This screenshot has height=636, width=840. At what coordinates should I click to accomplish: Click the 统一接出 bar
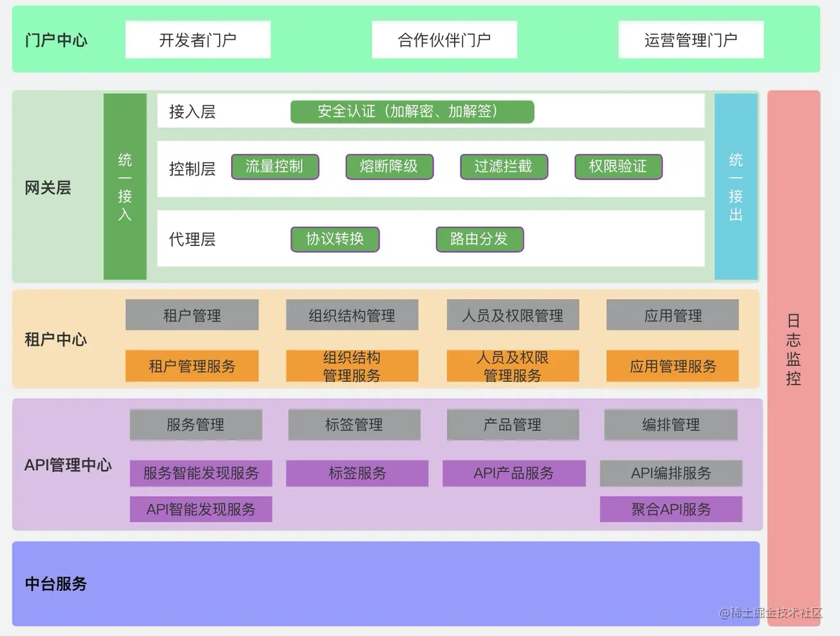[x=736, y=187]
